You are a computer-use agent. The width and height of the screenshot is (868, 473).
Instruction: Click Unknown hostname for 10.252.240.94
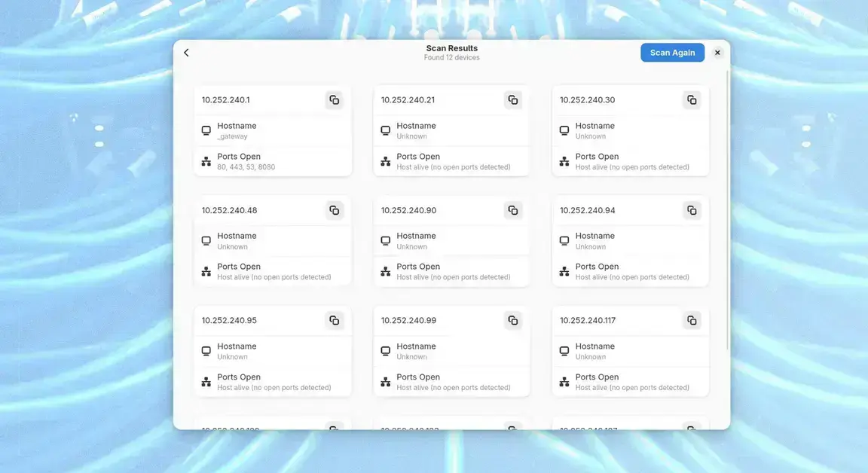click(x=591, y=247)
